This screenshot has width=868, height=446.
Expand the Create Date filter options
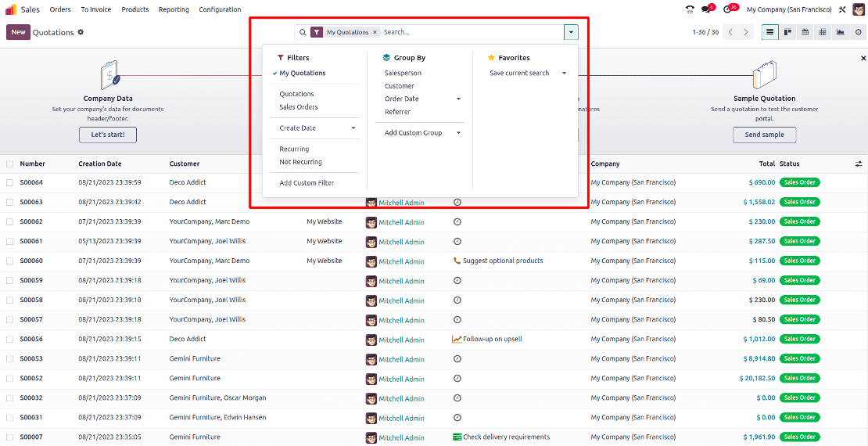click(353, 128)
